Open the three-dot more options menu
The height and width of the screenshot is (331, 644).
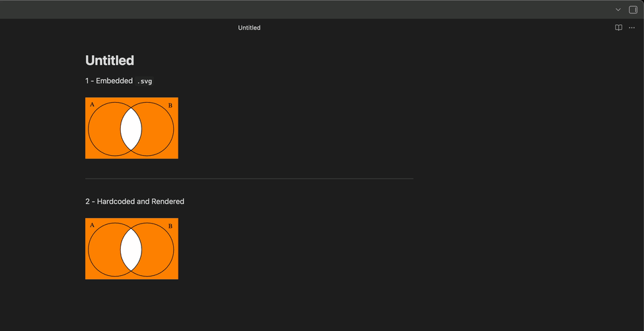pyautogui.click(x=632, y=28)
